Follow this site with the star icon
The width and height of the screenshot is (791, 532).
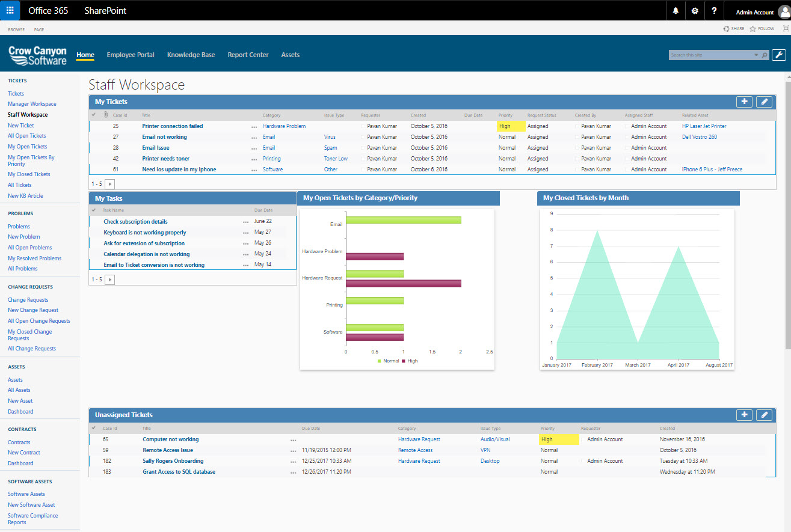click(x=762, y=28)
